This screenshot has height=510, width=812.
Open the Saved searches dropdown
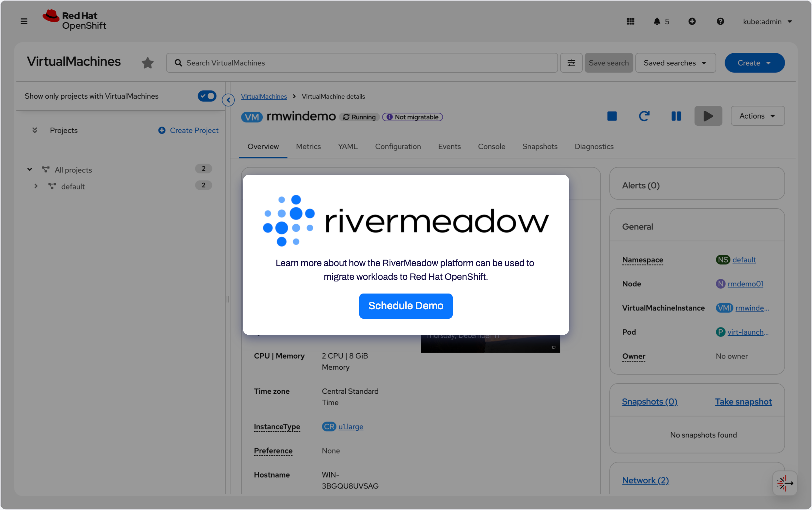click(x=675, y=63)
